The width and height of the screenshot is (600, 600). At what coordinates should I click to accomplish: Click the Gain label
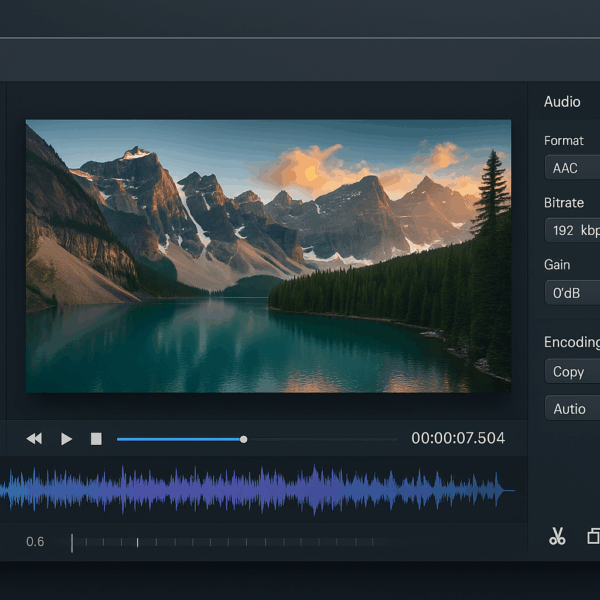[x=557, y=264]
